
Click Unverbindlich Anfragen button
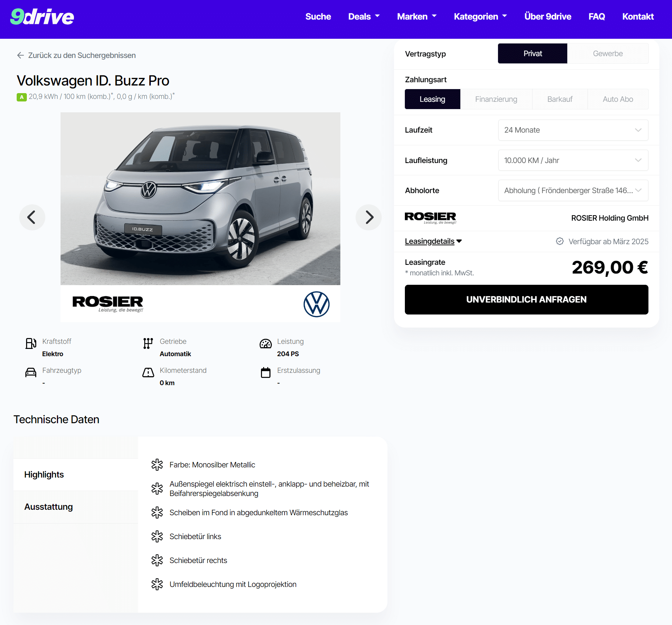coord(526,300)
